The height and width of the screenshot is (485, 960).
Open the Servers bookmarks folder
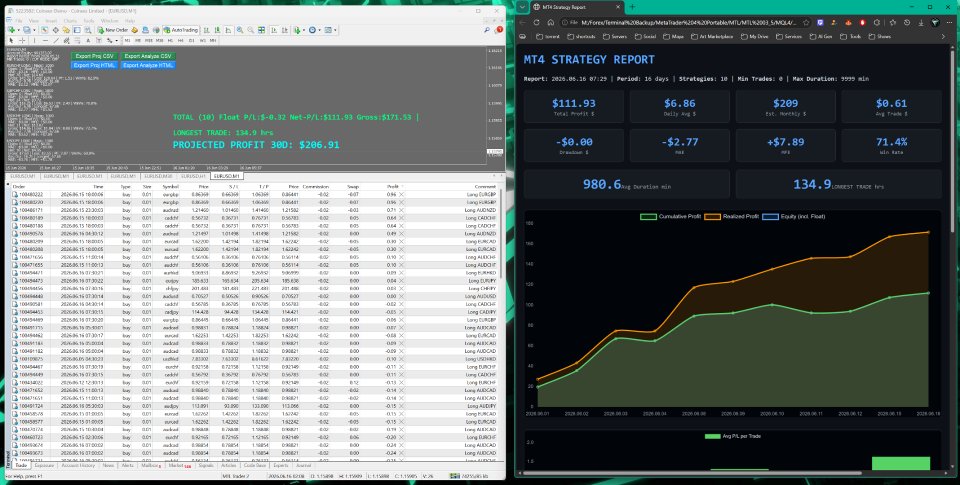click(615, 37)
